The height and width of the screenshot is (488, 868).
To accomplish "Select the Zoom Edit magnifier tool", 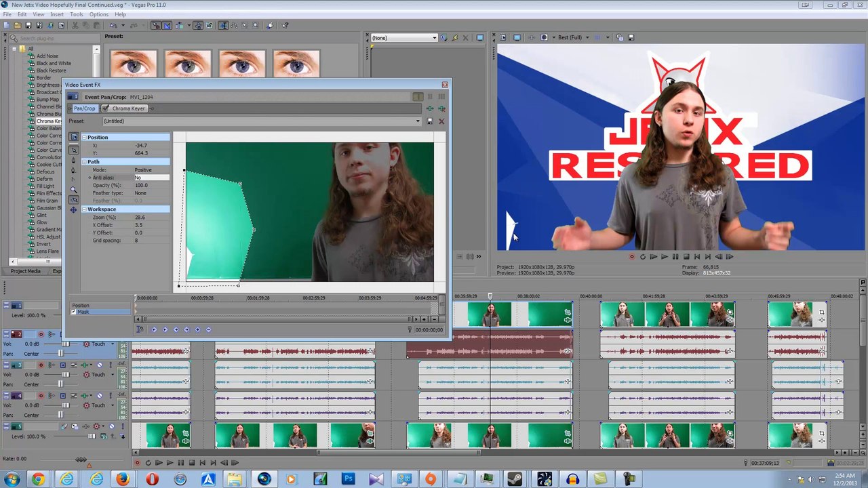I will coord(74,190).
